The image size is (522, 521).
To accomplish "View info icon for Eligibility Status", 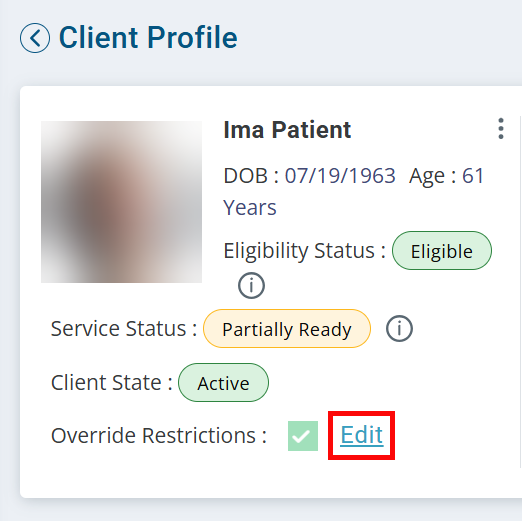I will [251, 286].
